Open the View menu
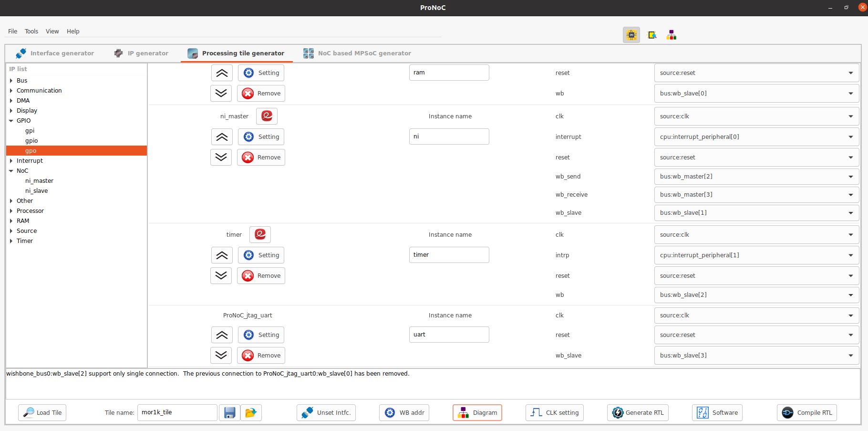 pos(52,32)
